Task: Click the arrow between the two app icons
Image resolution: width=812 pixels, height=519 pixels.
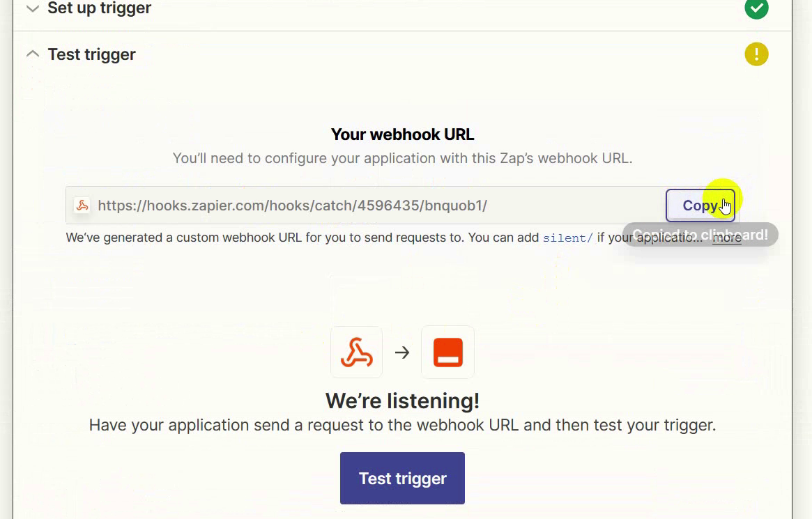Action: (402, 353)
